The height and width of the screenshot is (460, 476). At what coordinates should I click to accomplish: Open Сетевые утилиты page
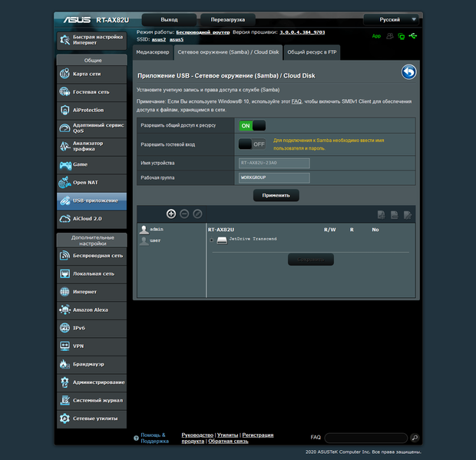point(91,419)
